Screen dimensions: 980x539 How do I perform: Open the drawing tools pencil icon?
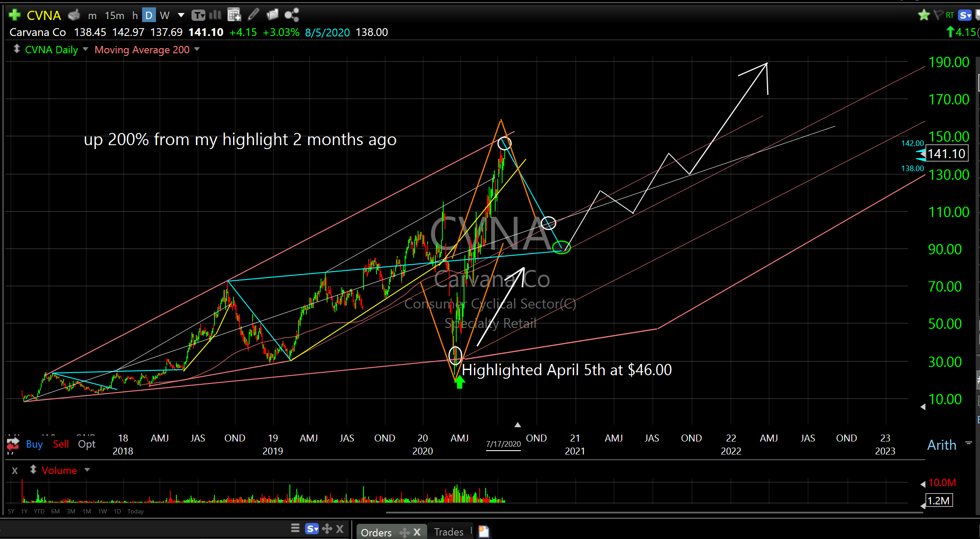[x=253, y=15]
